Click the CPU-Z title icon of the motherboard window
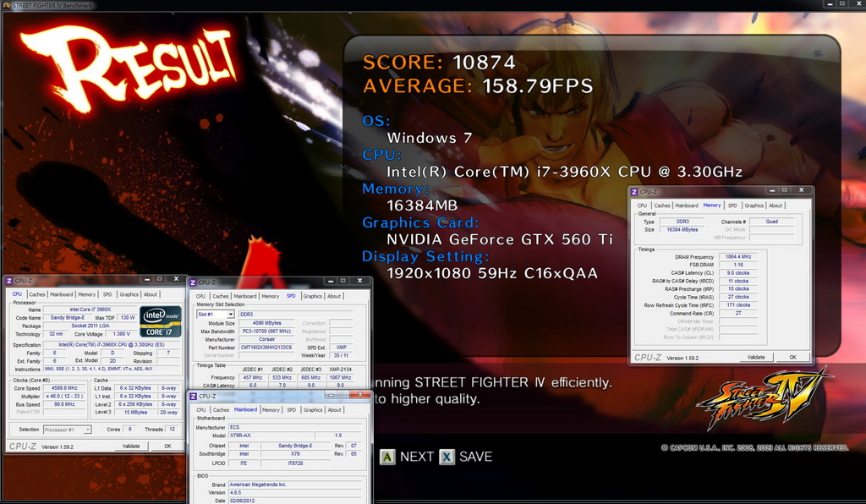Viewport: 866px width, 504px height. point(194,397)
